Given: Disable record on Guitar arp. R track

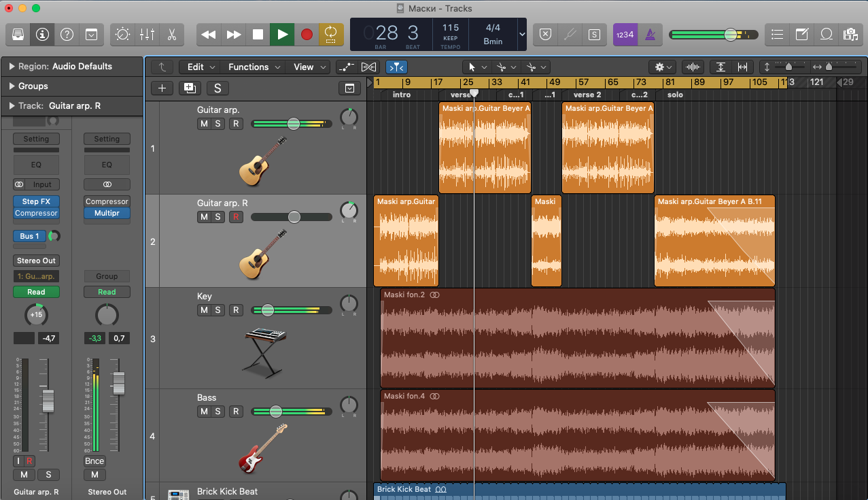Looking at the screenshot, I should [x=236, y=217].
